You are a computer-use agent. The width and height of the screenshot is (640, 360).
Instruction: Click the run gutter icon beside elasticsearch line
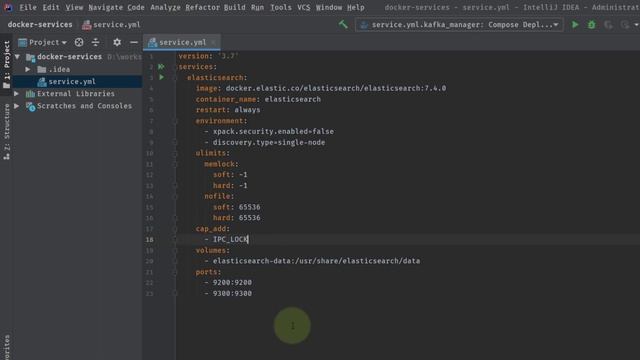(x=162, y=77)
